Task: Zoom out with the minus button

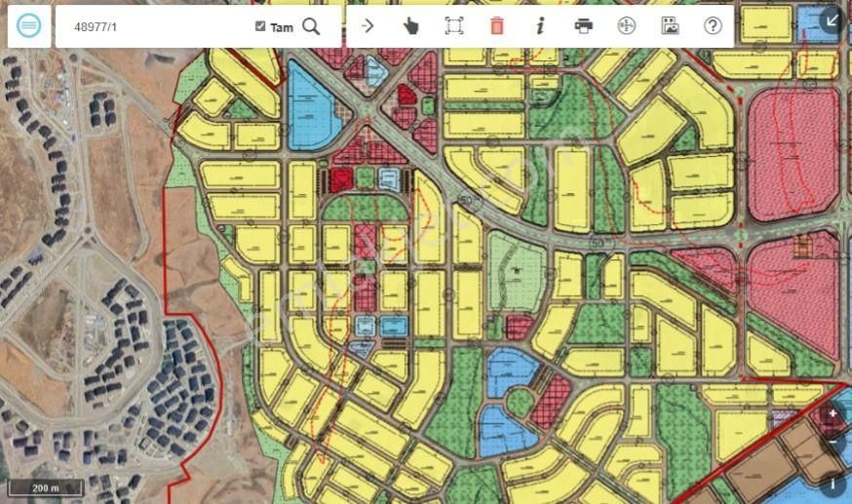Action: tap(833, 442)
